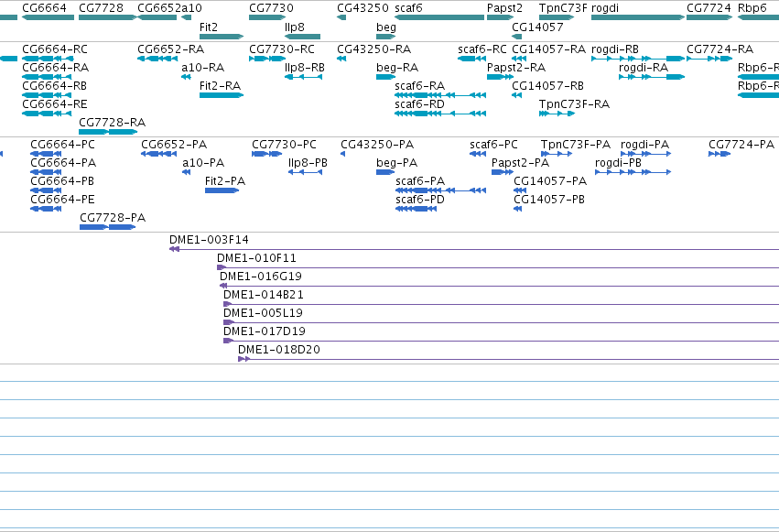Click BAC clone DME1-010F11
The width and height of the screenshot is (779, 532).
(x=498, y=267)
